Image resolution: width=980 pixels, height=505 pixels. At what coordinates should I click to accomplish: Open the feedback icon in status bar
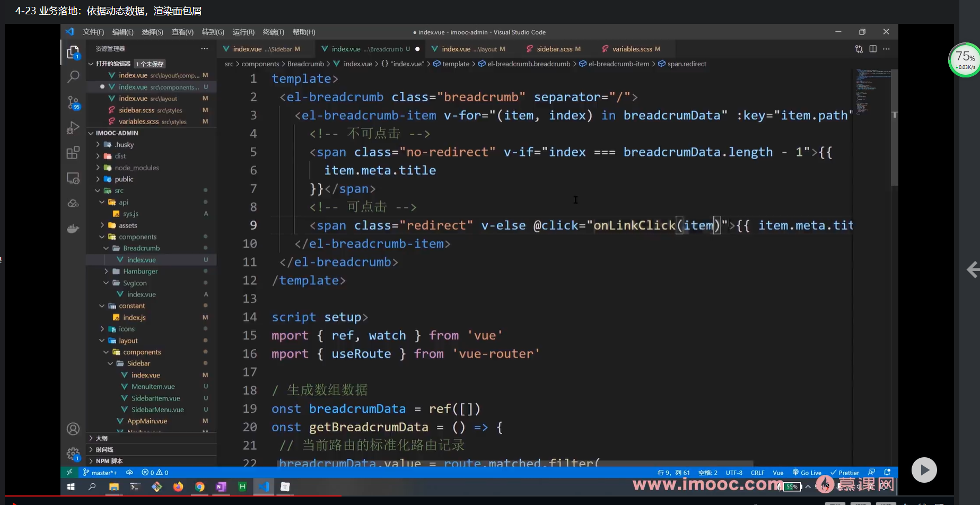coord(871,472)
